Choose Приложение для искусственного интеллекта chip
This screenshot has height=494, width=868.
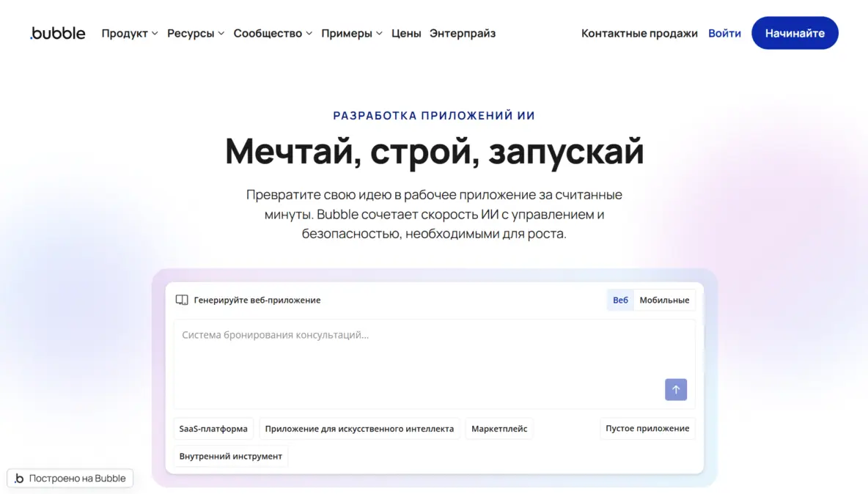[359, 428]
